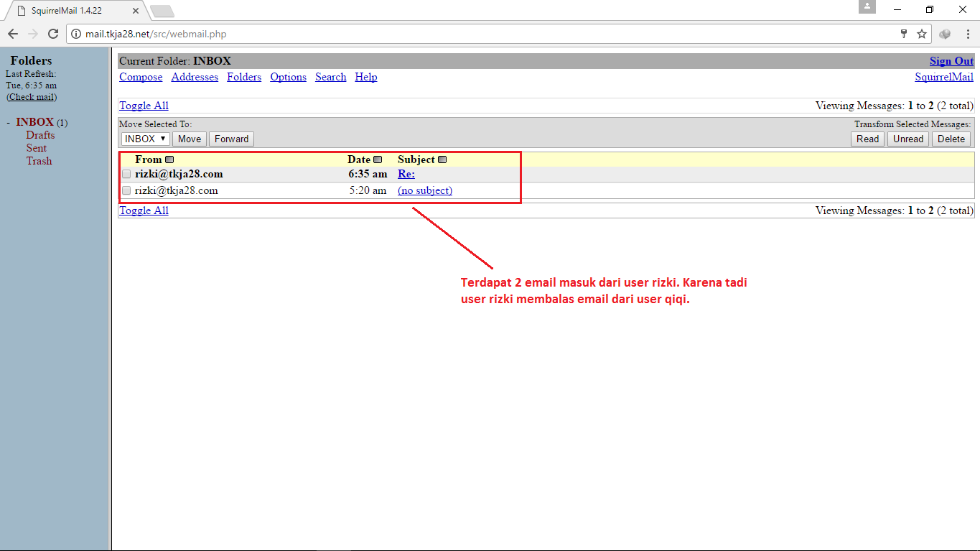Viewport: 980px width, 551px height.
Task: Mark selected messages as Unread
Action: coord(908,139)
